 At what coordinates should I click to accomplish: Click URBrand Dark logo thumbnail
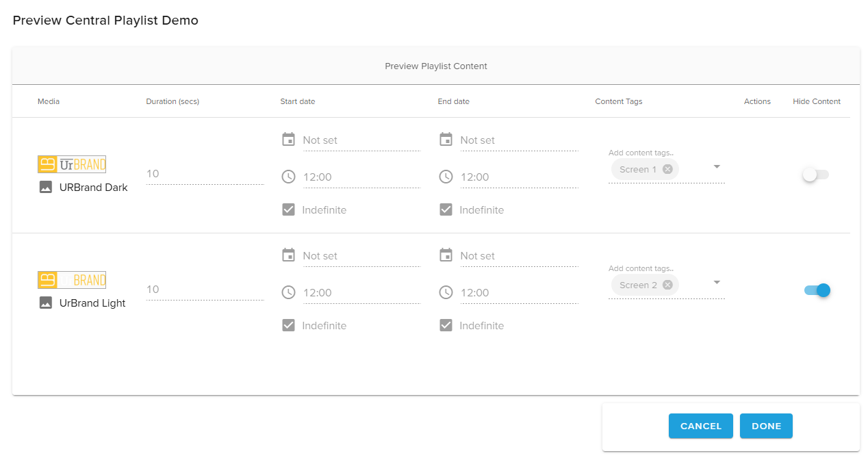click(72, 164)
